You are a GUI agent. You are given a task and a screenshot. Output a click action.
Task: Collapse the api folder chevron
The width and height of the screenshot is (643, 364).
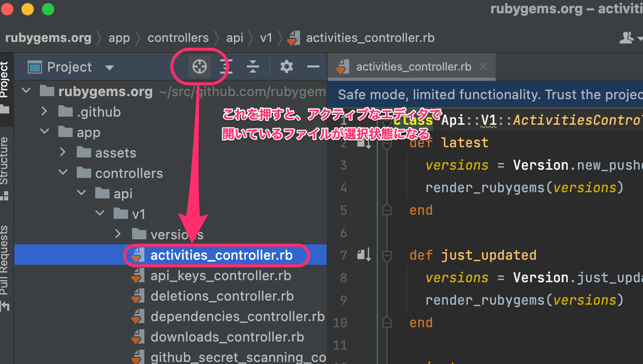pyautogui.click(x=81, y=193)
